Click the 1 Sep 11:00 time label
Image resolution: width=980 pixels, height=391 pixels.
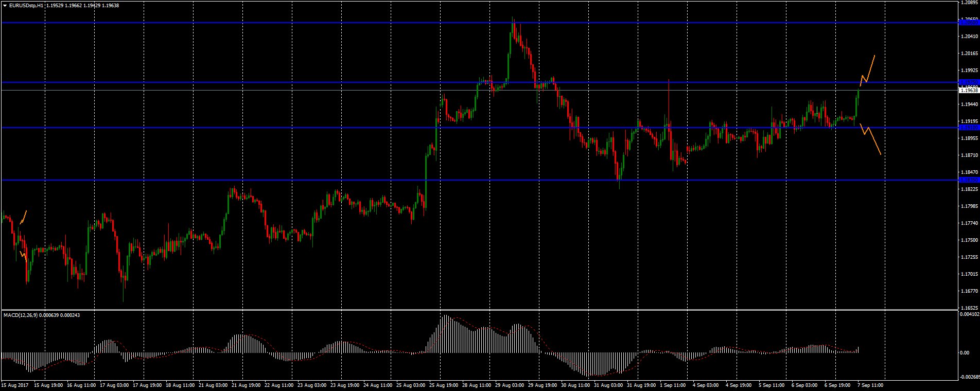tap(673, 385)
